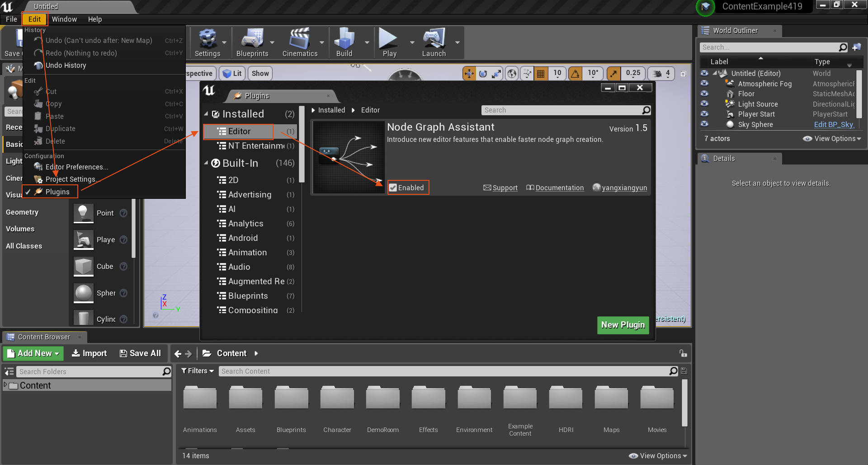This screenshot has height=465, width=868.
Task: Open the Blueprints toolbar button
Action: click(x=252, y=42)
